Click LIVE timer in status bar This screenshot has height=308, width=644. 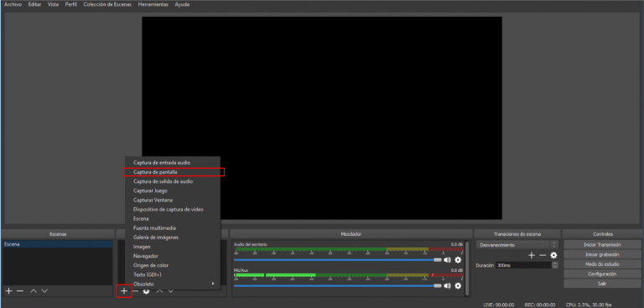[499, 305]
